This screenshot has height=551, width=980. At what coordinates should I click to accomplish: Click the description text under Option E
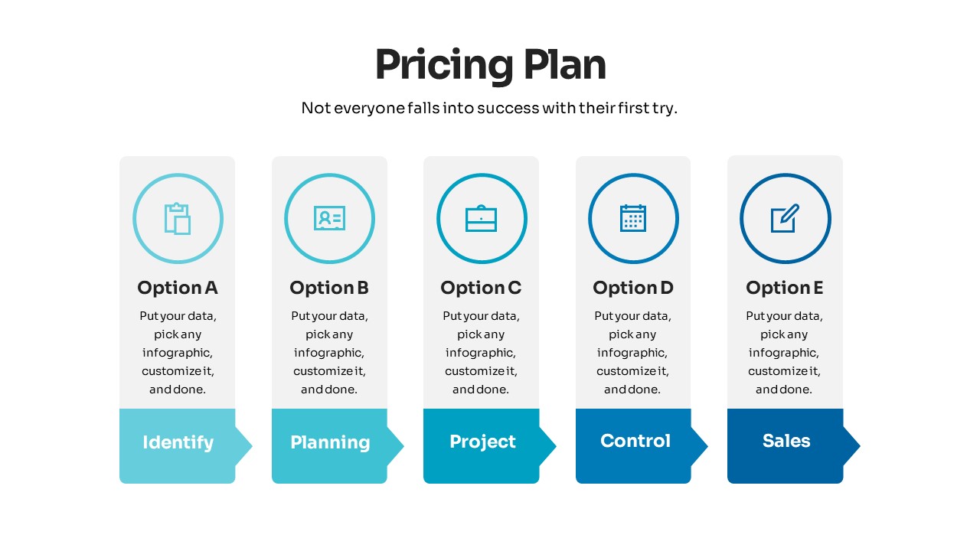785,352
